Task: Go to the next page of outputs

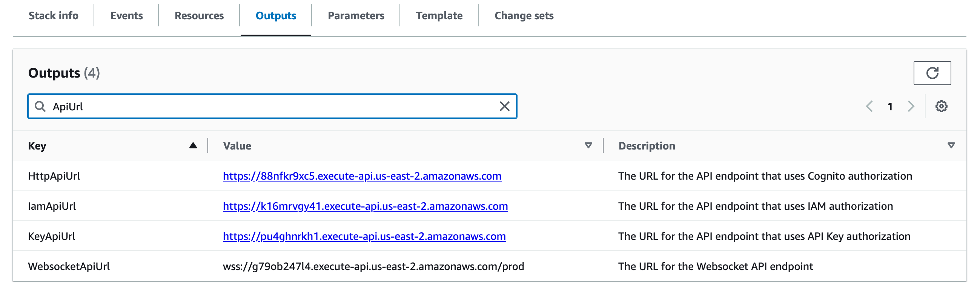Action: point(911,107)
